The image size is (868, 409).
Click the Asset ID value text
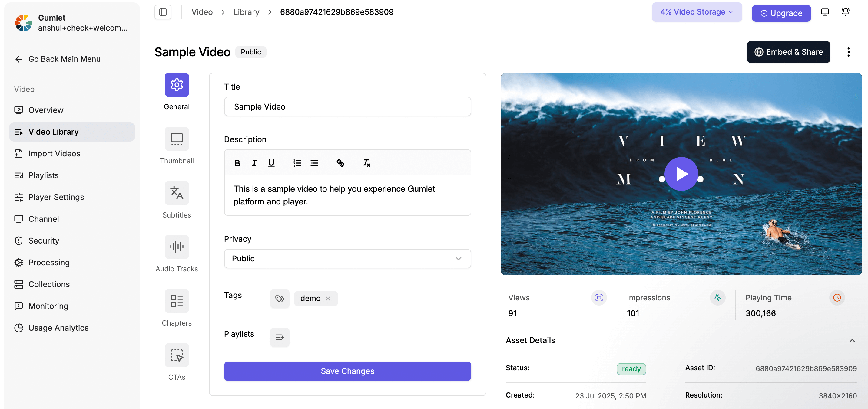point(806,368)
